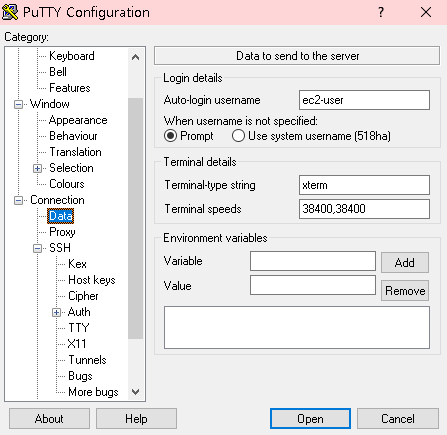Click the Auto-login username field

click(364, 100)
